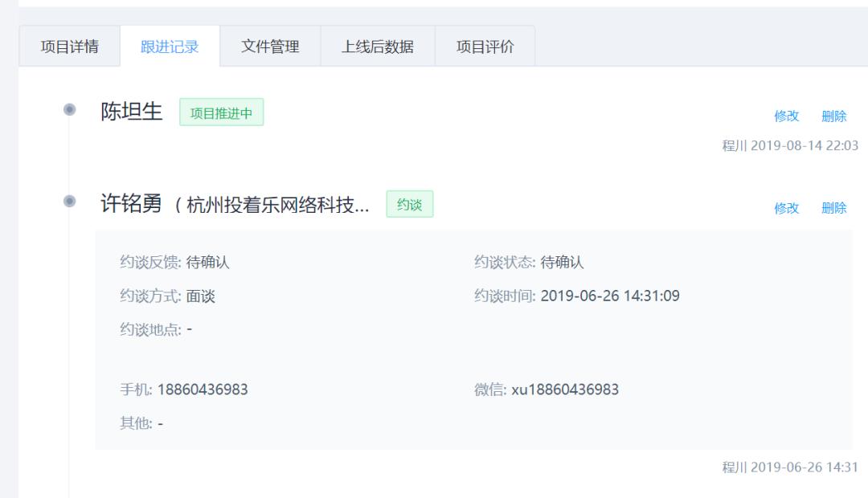Edit 许铭勇 record using its 修改 link
868x498 pixels.
click(x=787, y=207)
